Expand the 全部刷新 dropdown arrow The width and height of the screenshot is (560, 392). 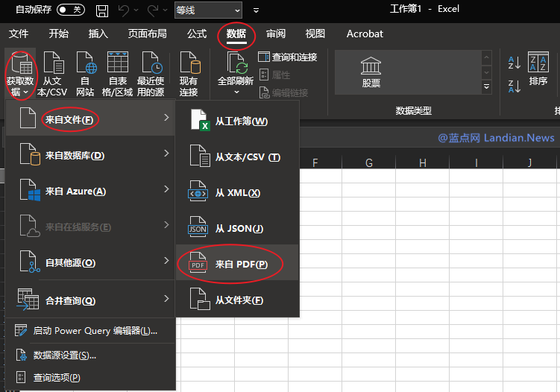pyautogui.click(x=236, y=92)
